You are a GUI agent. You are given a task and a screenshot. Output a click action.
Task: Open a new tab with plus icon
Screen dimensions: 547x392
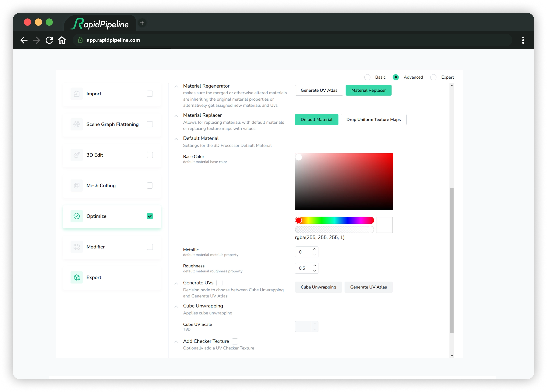click(x=142, y=23)
